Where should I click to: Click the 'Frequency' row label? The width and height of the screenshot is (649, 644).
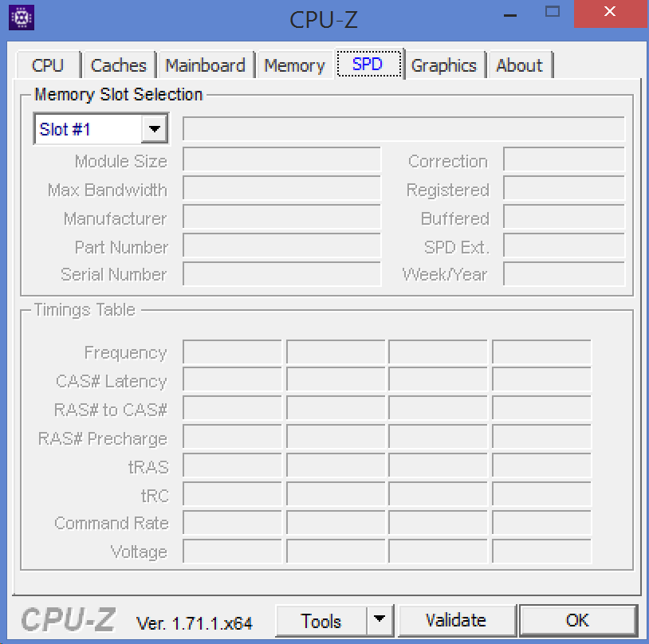point(126,352)
